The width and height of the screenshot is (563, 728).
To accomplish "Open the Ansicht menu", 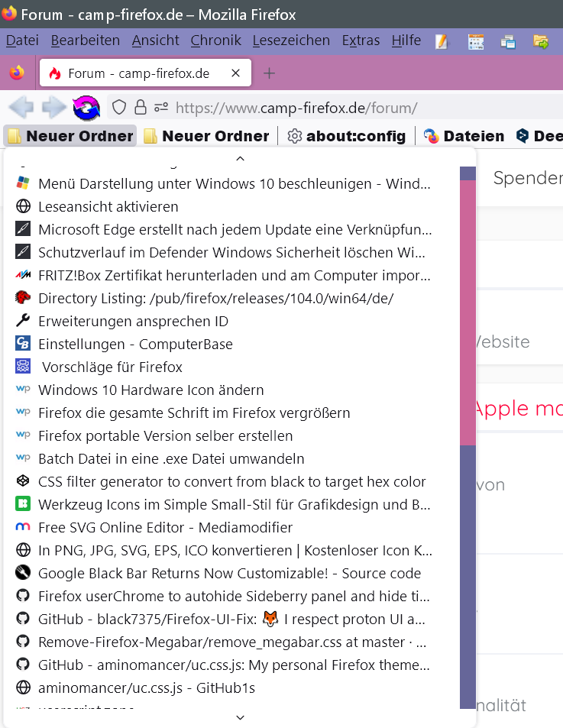I will point(156,40).
